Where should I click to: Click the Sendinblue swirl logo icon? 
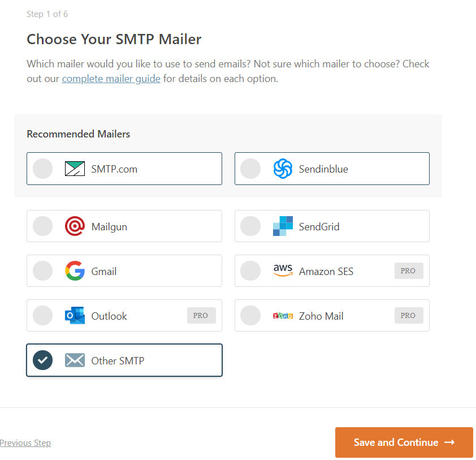pyautogui.click(x=283, y=169)
